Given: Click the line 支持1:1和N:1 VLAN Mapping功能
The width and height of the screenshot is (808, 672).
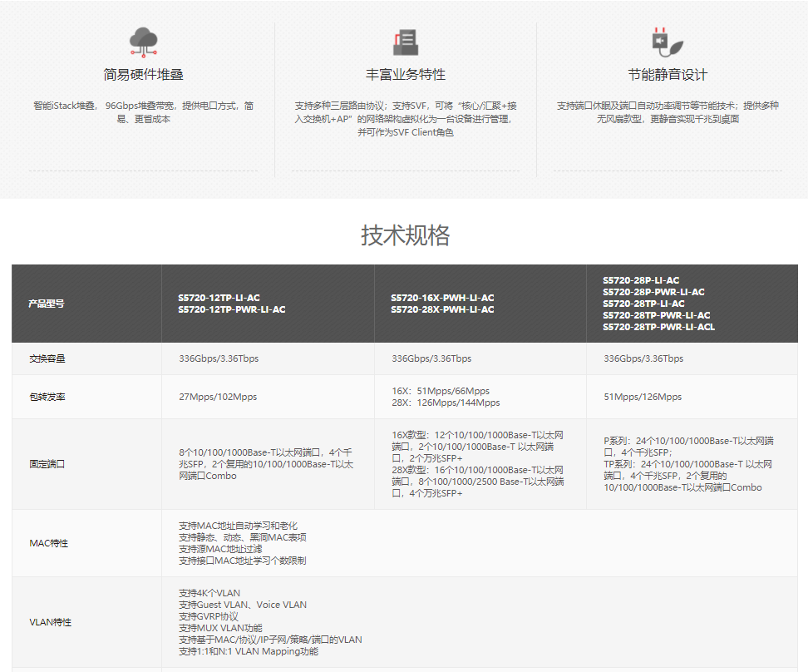Looking at the screenshot, I should (249, 652).
